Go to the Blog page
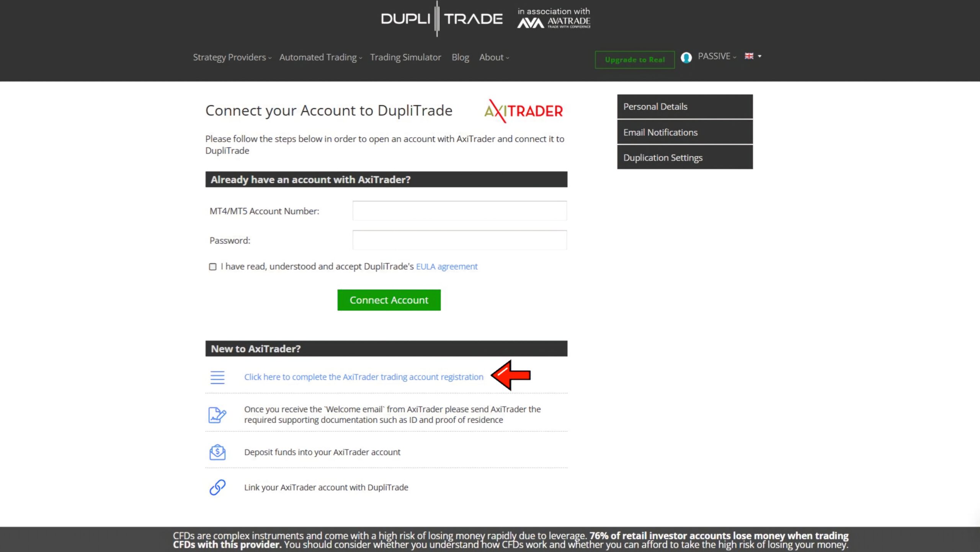Viewport: 980px width, 552px height. coord(460,57)
